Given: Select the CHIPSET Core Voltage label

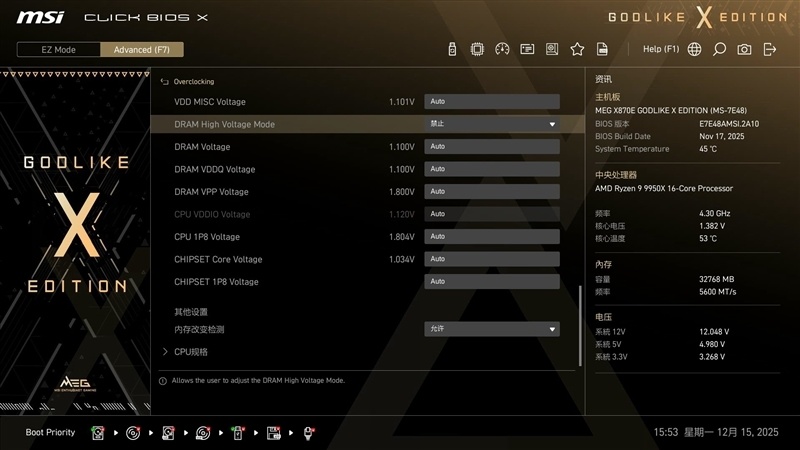Looking at the screenshot, I should 218,259.
